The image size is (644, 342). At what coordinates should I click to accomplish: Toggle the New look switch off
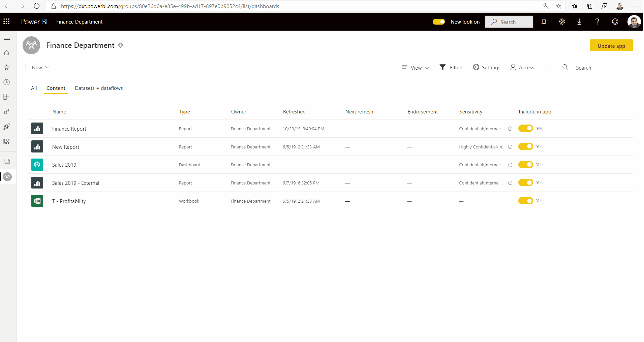[x=439, y=22]
